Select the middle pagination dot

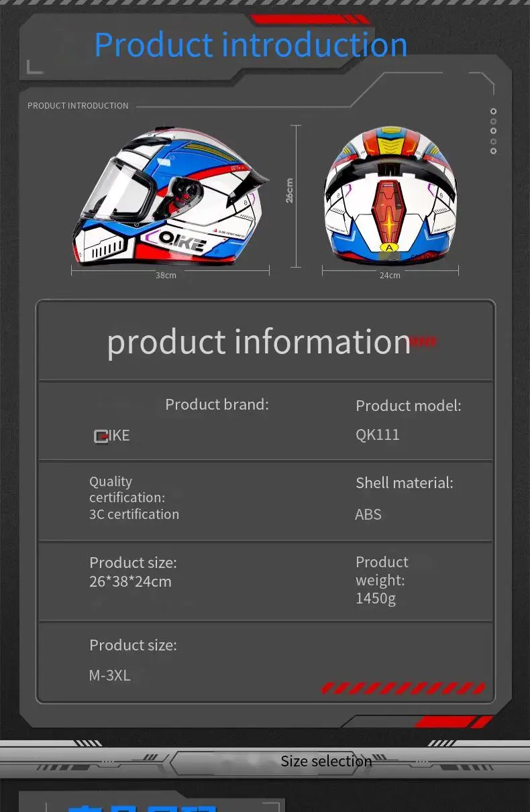[493, 131]
